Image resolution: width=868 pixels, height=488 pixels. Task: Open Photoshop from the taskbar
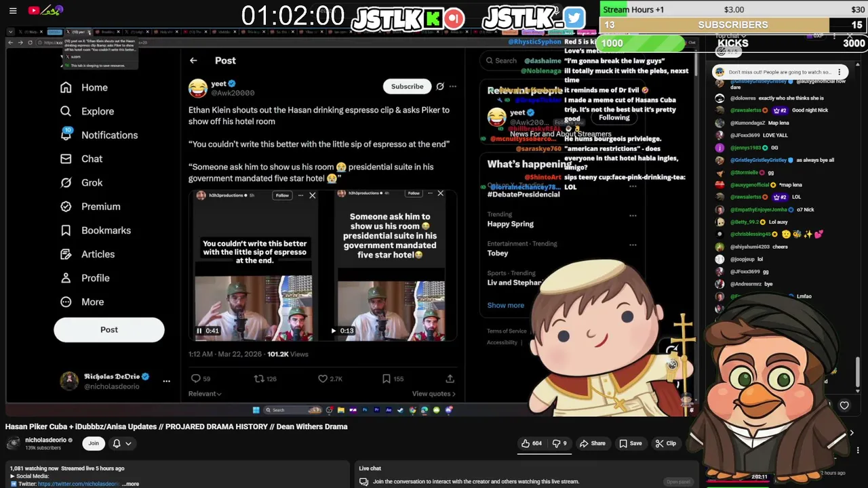click(365, 410)
